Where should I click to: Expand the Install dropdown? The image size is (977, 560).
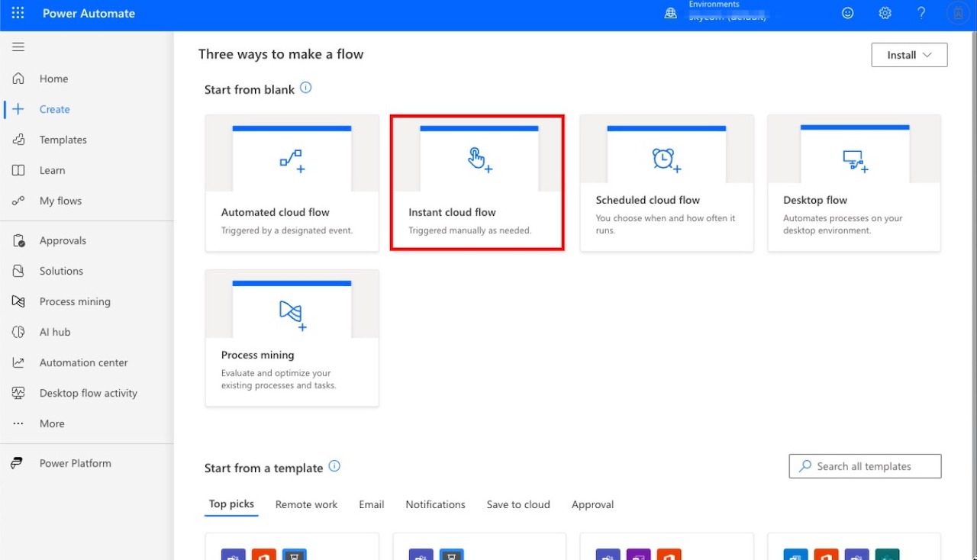(909, 54)
